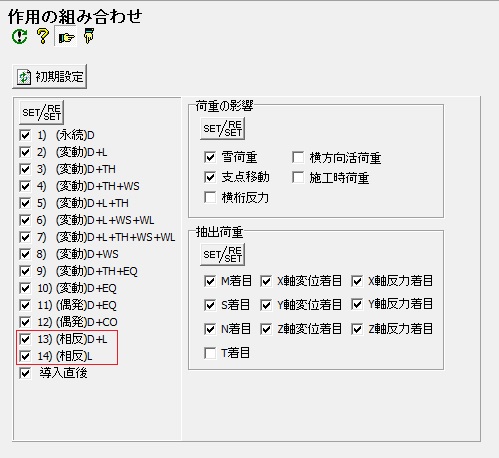The image size is (499, 458).
Task: Click the green refresh icon under the title
Action: pos(20,36)
